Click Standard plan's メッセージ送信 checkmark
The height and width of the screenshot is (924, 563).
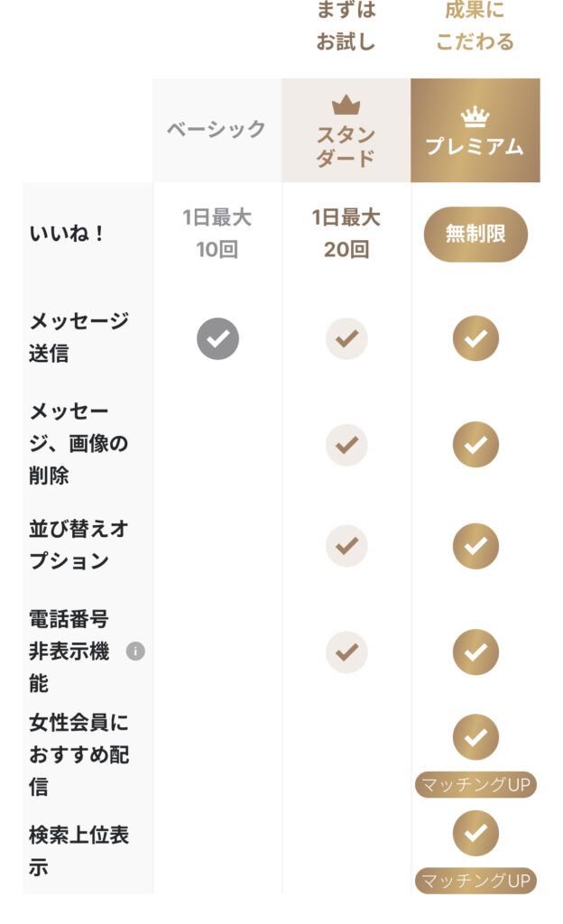coord(346,338)
